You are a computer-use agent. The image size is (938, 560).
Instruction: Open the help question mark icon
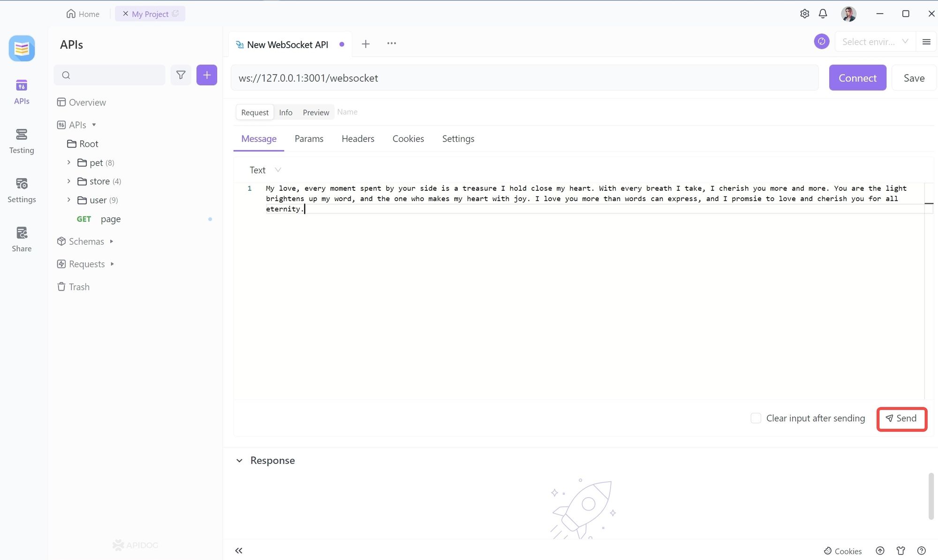point(922,551)
